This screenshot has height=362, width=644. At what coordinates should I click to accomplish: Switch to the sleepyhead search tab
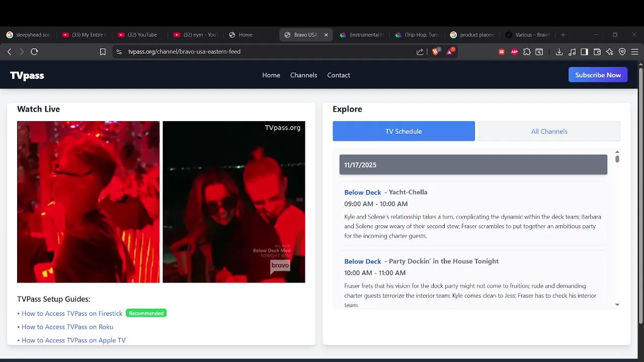coord(29,35)
